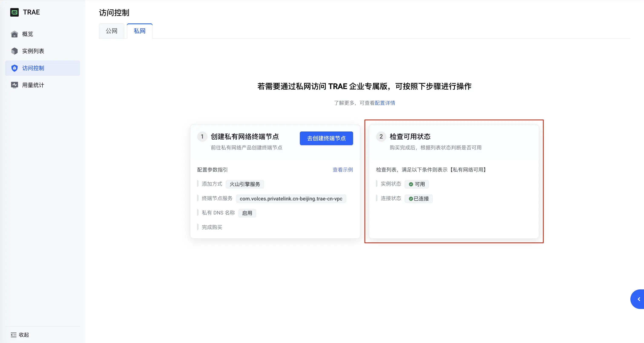Image resolution: width=644 pixels, height=343 pixels.
Task: Click the 火山引擎服务 tag
Action: coord(245,184)
